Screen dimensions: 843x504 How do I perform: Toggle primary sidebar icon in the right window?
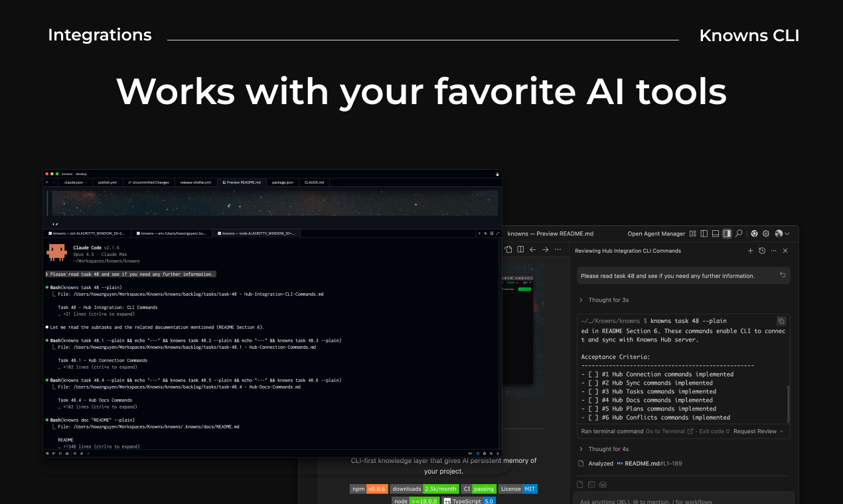[704, 233]
